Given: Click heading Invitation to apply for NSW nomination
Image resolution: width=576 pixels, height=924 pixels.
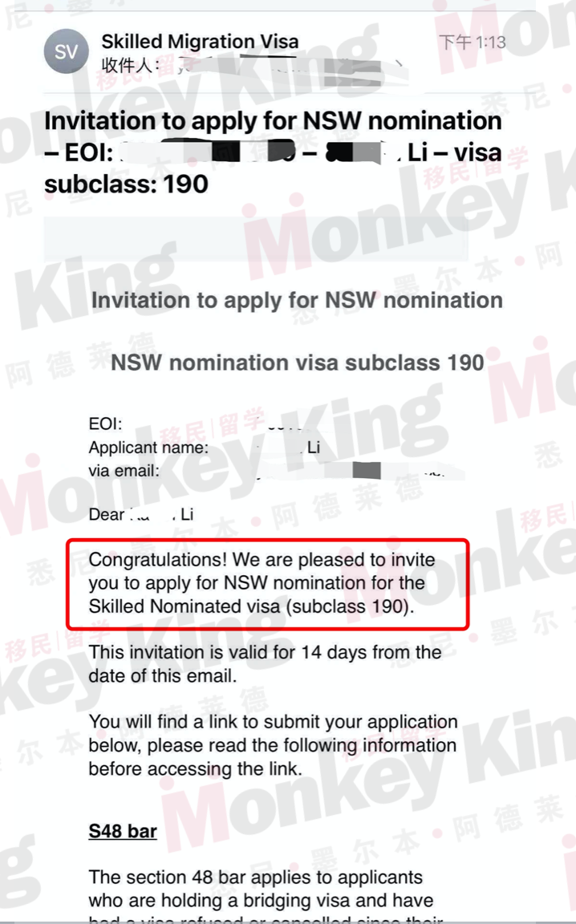Looking at the screenshot, I should [297, 300].
